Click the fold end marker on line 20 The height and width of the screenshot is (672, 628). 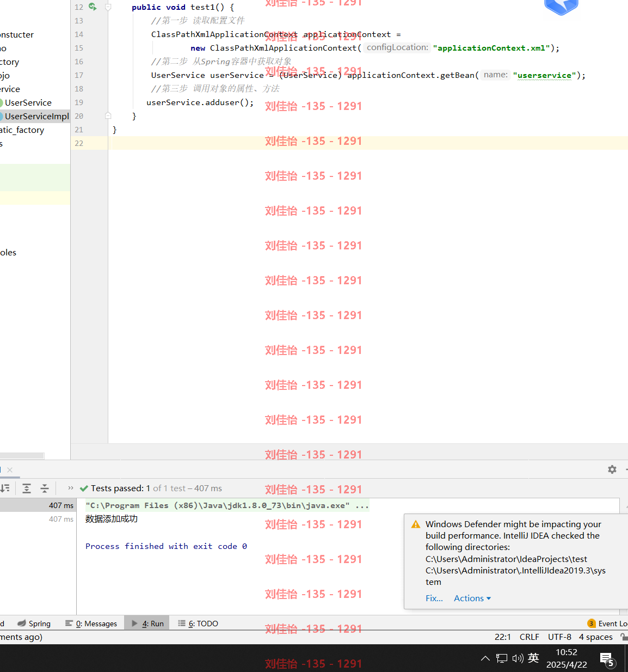pos(108,115)
